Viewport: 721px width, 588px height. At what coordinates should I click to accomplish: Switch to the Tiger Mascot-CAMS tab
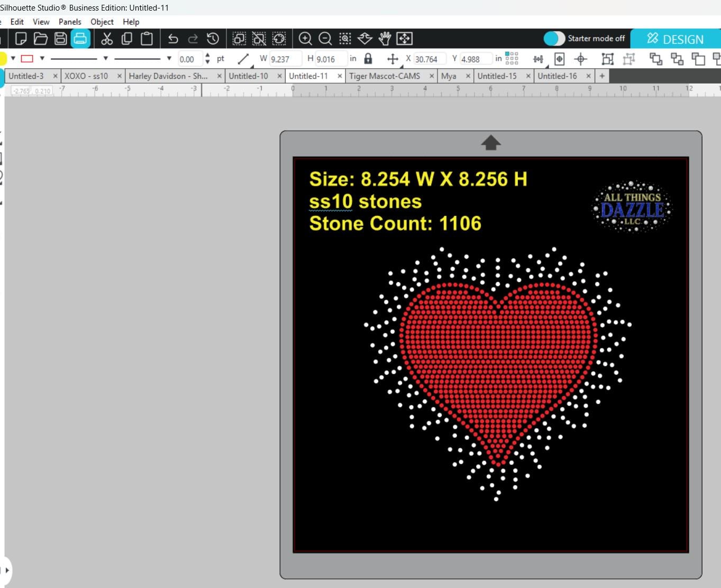[x=385, y=76]
